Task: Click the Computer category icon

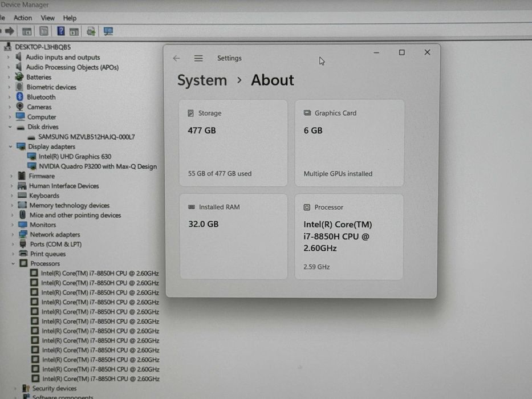Action: [21, 116]
